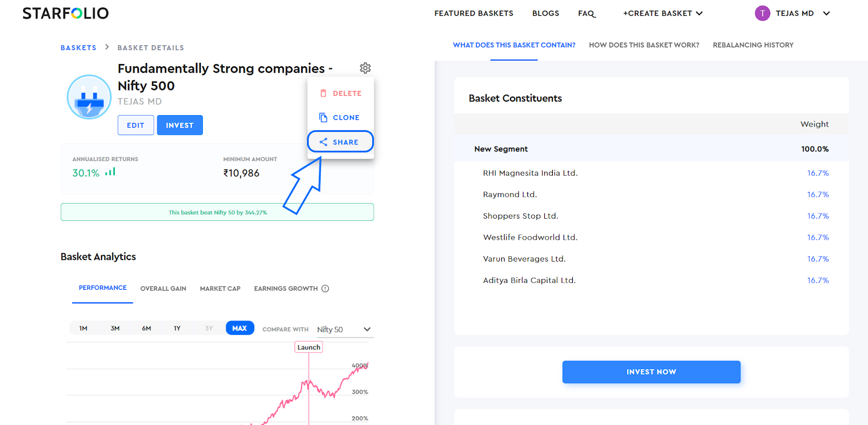Click the Invest button beside Edit
The width and height of the screenshot is (868, 425).
[x=180, y=125]
